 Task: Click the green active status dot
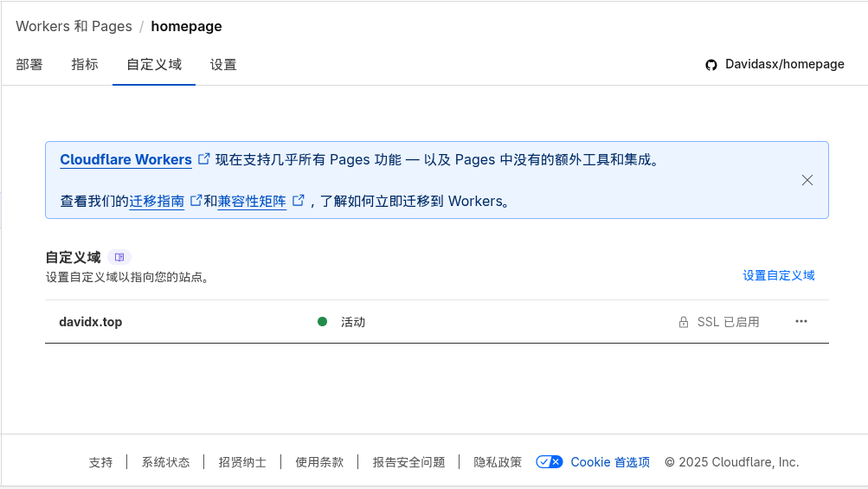tap(322, 322)
